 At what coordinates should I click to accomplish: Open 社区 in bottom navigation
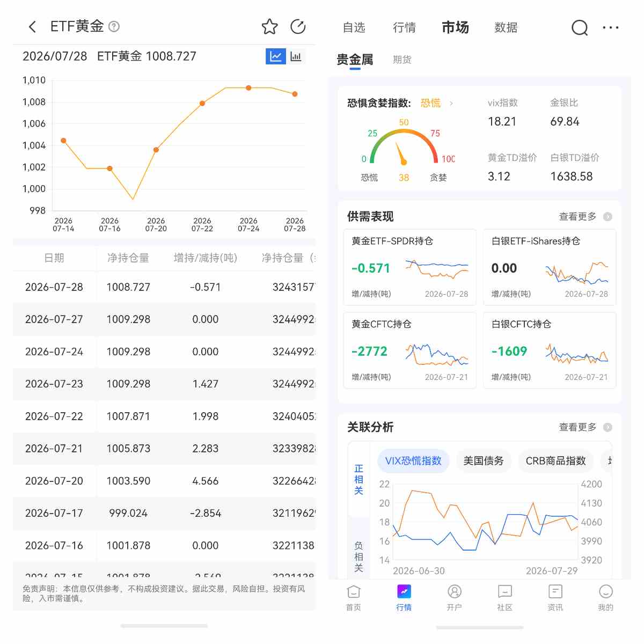click(x=504, y=598)
